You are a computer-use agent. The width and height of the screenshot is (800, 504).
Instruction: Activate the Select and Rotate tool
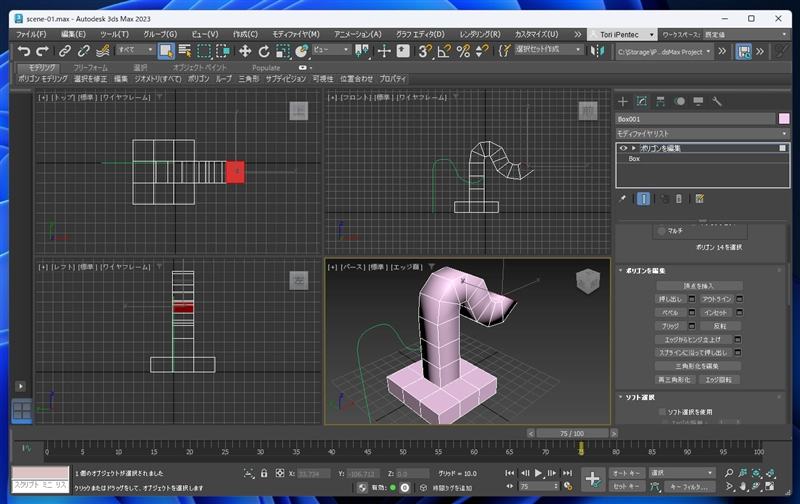tap(264, 51)
